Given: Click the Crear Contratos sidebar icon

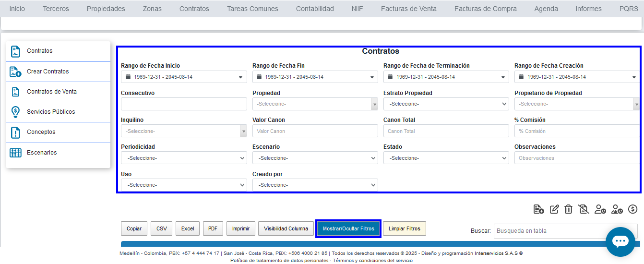Looking at the screenshot, I should (16, 72).
